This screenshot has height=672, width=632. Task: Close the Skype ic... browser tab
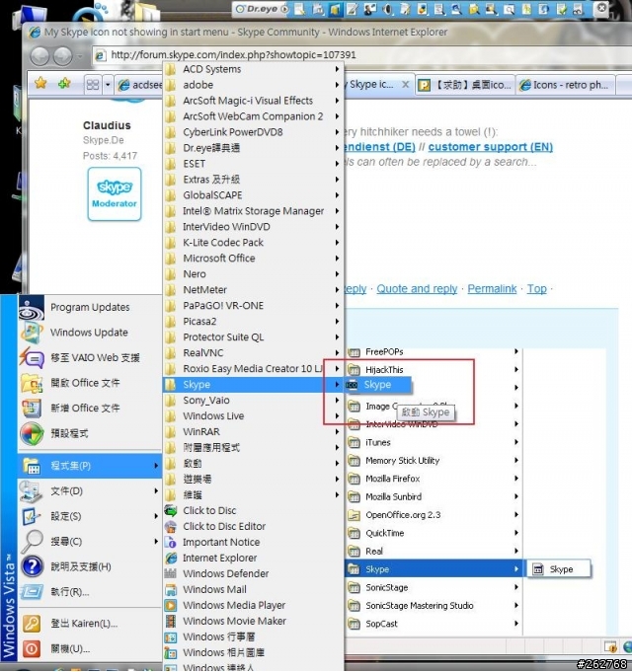[405, 85]
